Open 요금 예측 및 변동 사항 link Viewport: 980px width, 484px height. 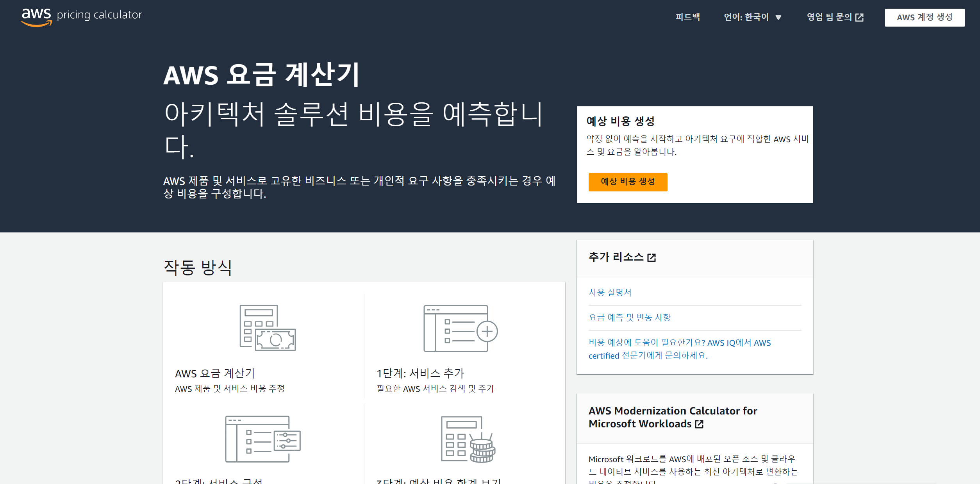630,317
